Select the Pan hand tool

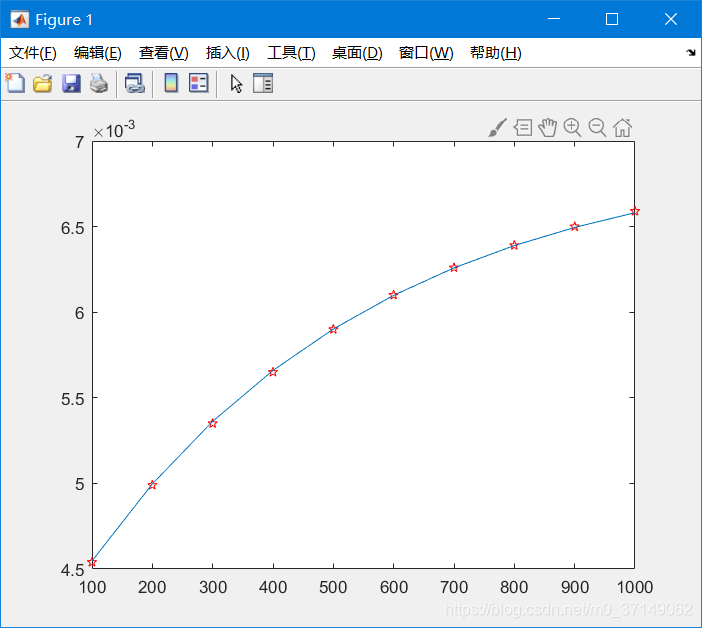pyautogui.click(x=548, y=128)
